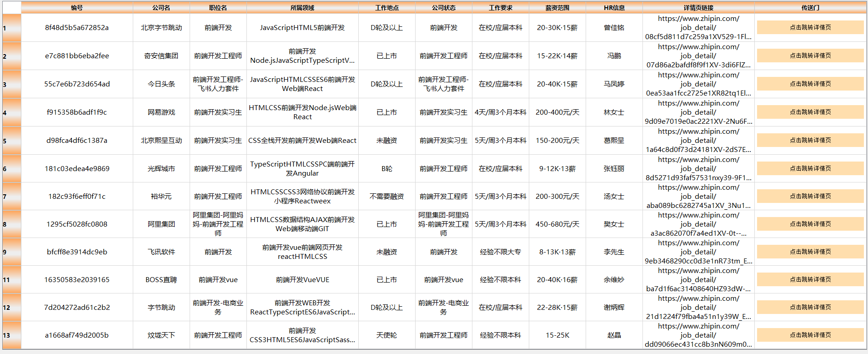Open 点击跳转详情页 for 炆垅天下 row
The image size is (868, 354).
[810, 335]
